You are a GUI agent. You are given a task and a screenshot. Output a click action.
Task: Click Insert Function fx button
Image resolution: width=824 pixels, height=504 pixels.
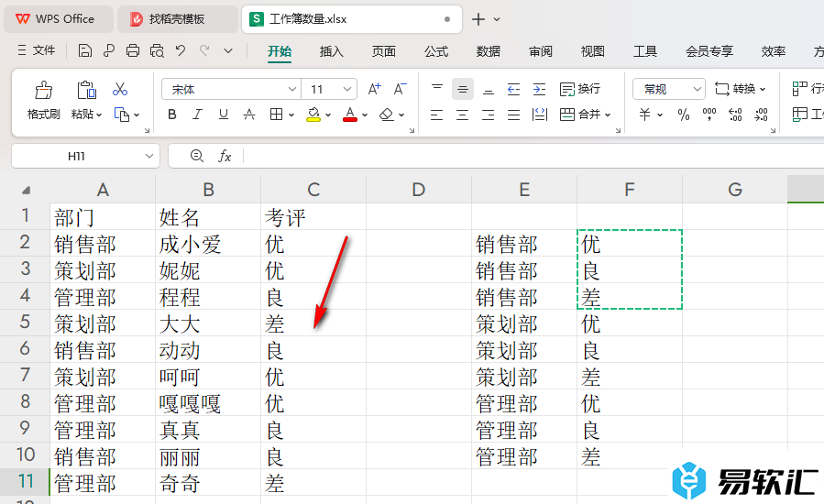225,156
